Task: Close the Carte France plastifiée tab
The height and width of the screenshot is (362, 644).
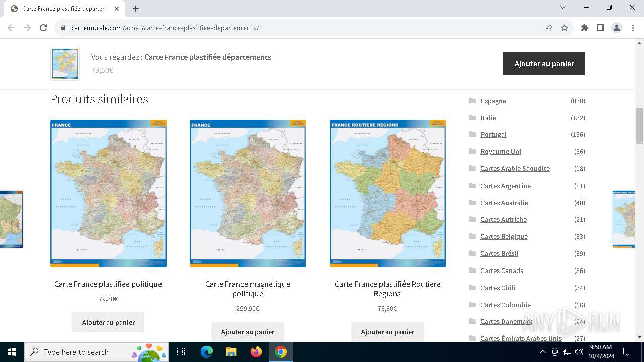Action: 117,9
